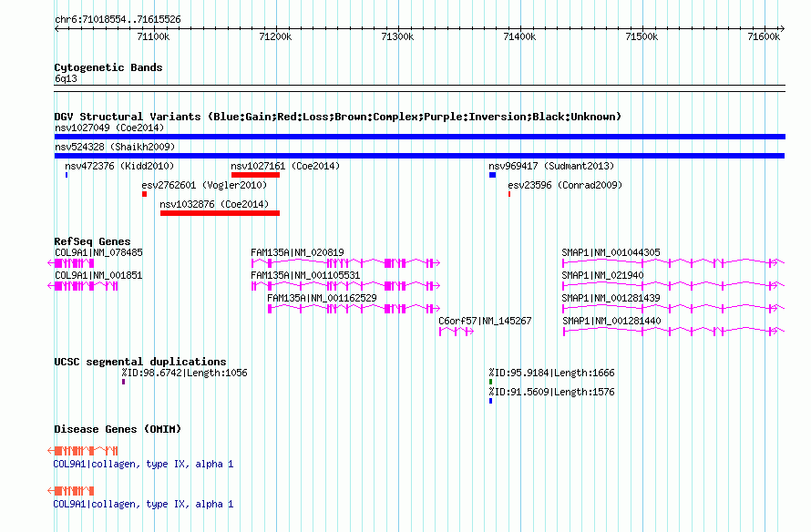Open the nsv969417 (Sudmant2013) label

click(x=551, y=166)
